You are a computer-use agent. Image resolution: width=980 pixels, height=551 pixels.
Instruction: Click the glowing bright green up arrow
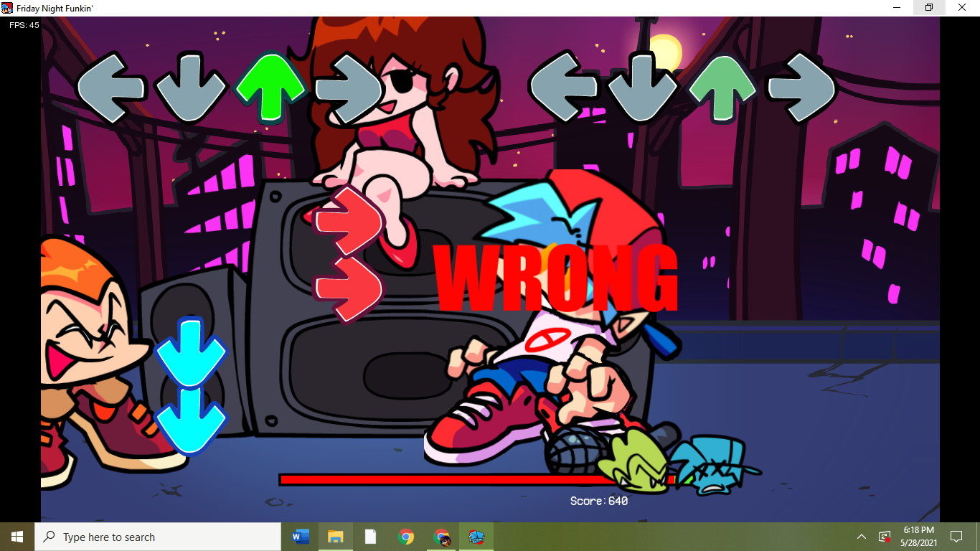point(270,86)
